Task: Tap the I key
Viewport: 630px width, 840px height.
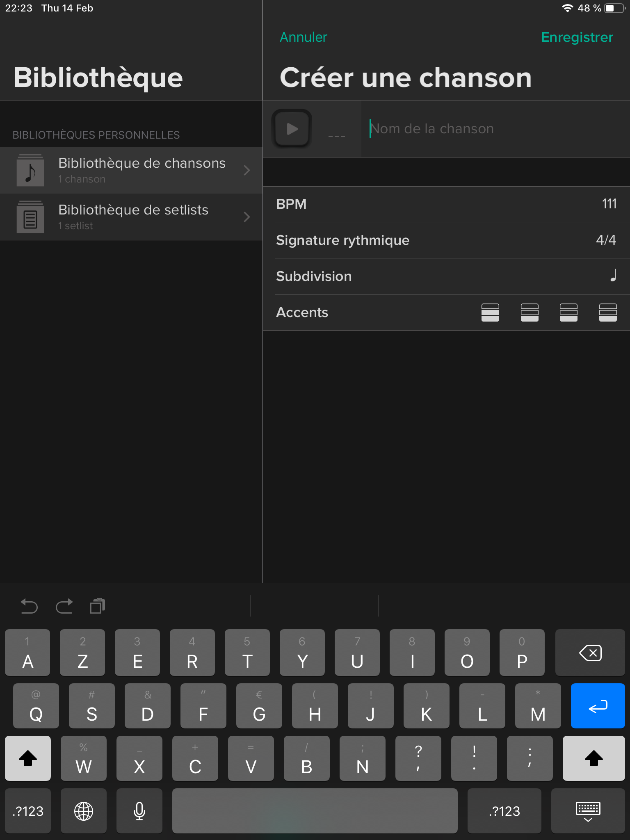Action: (412, 653)
